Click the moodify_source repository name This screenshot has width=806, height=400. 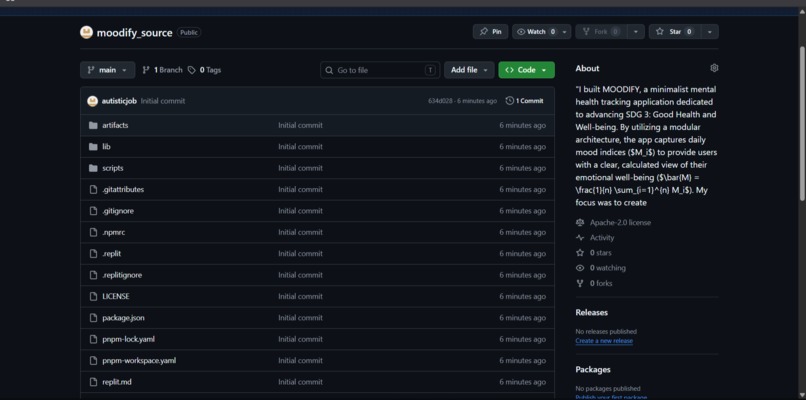tap(134, 33)
